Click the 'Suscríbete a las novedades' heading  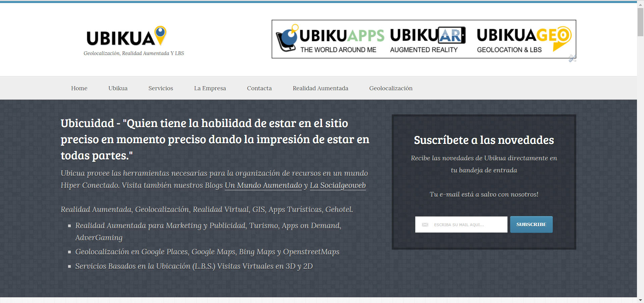pos(484,140)
